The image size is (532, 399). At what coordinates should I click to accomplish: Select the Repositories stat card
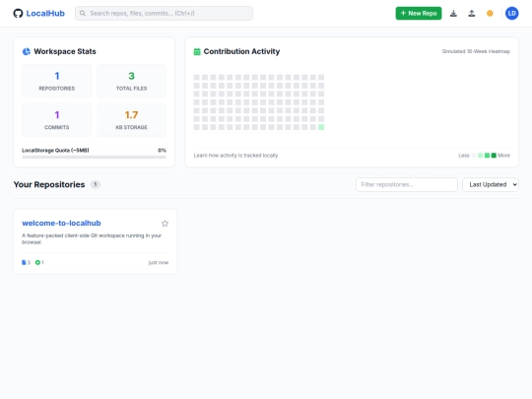(x=57, y=81)
